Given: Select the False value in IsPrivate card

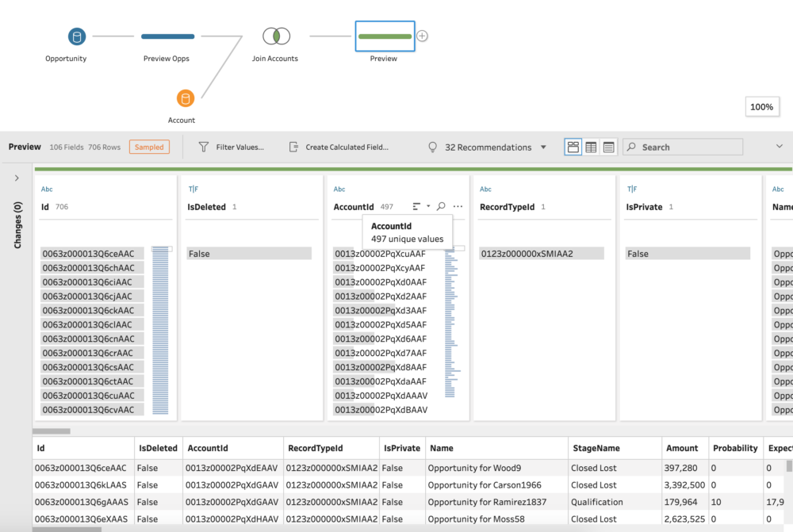Looking at the screenshot, I should coord(688,254).
